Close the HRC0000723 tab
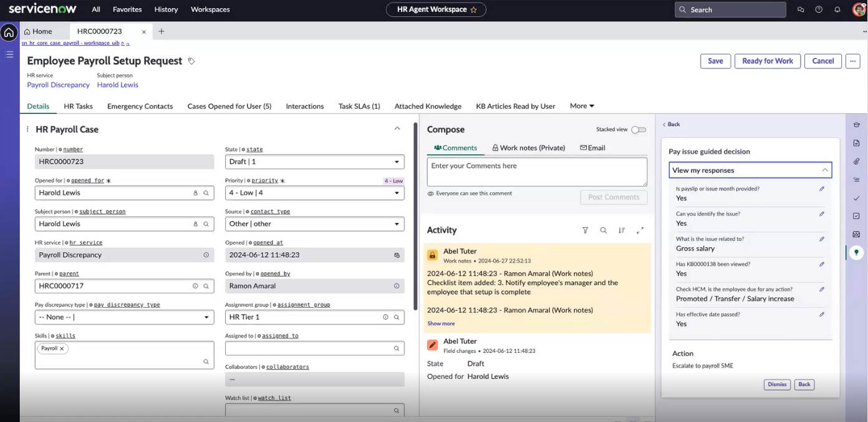This screenshot has width=868, height=422. point(144,31)
